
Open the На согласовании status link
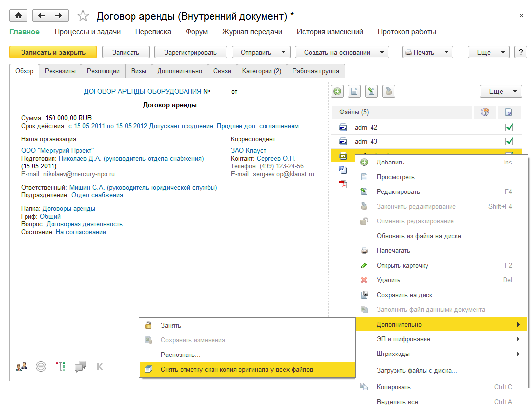[81, 232]
